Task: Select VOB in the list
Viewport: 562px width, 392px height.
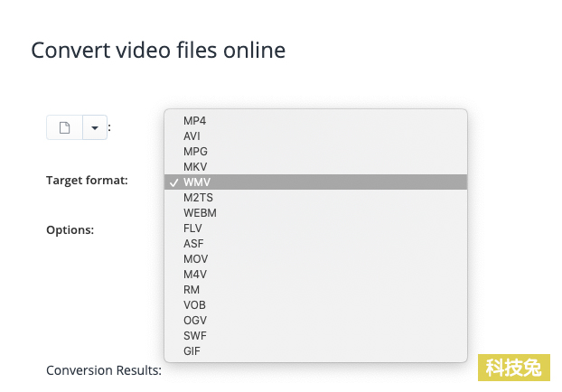Action: pyautogui.click(x=315, y=305)
